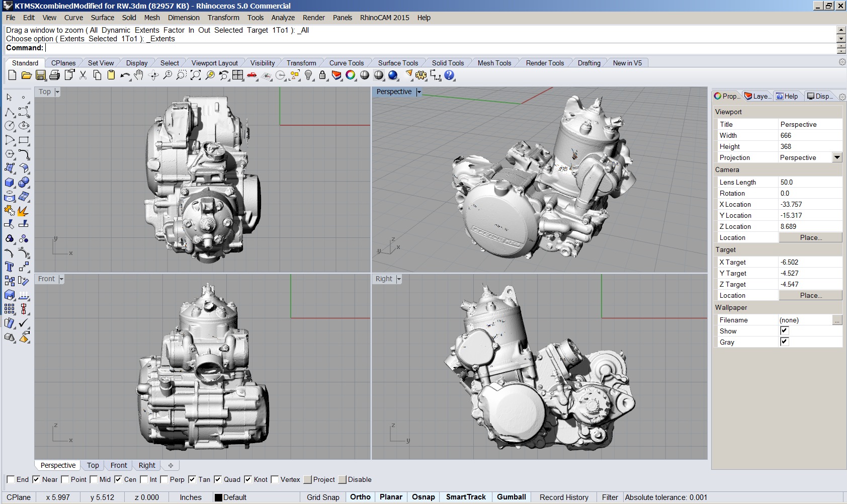The height and width of the screenshot is (504, 847).
Task: Click the New file icon
Action: (13, 75)
